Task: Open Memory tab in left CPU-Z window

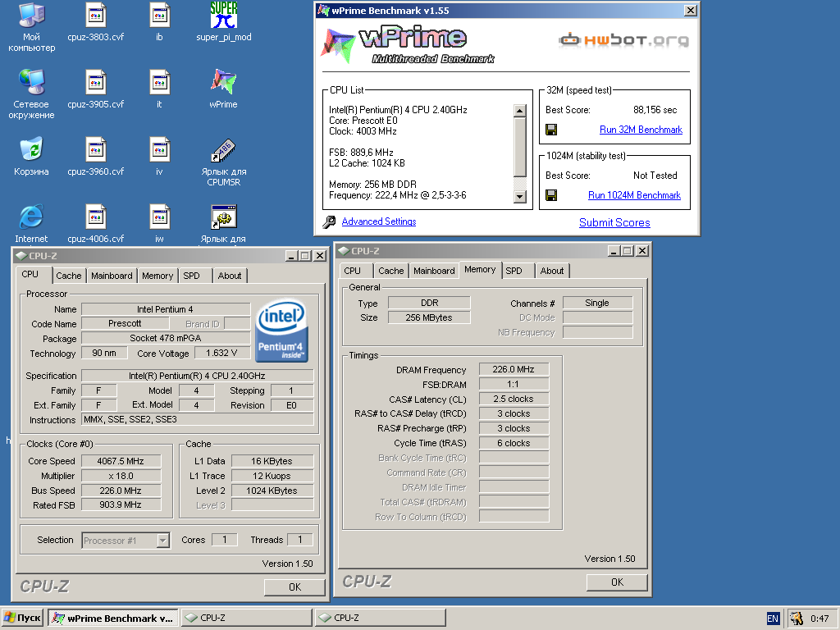Action: (x=157, y=276)
